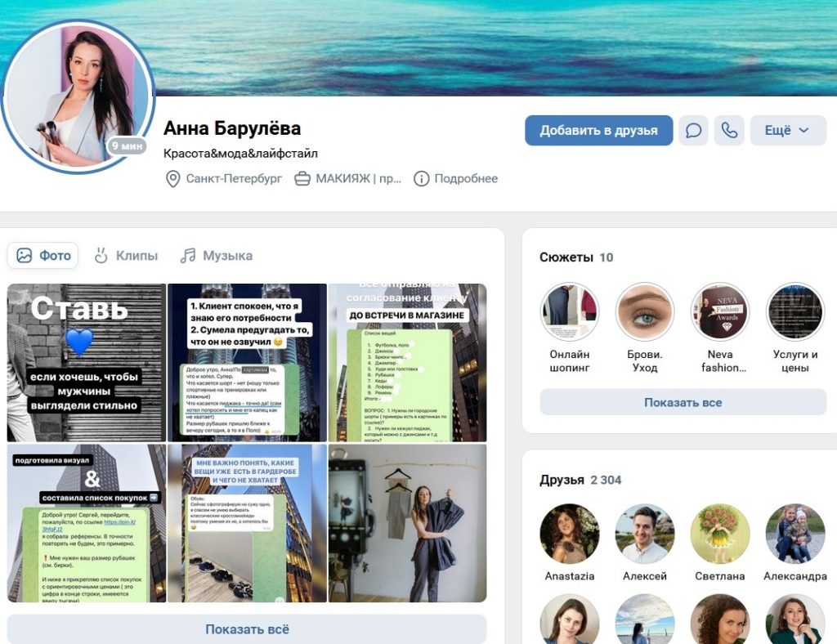
Task: Click the location pin icon near Санкт-Петербург
Action: pos(173,179)
